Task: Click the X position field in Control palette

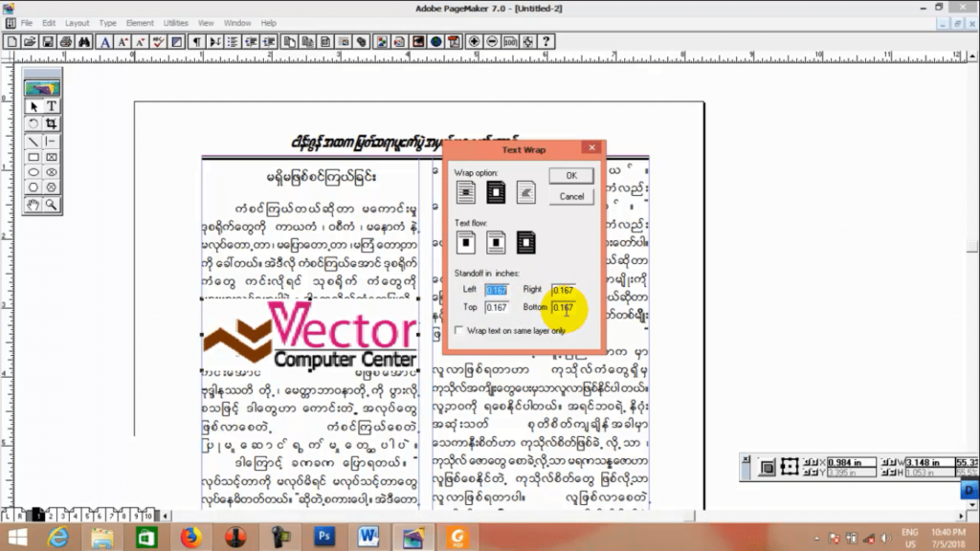Action: point(851,462)
